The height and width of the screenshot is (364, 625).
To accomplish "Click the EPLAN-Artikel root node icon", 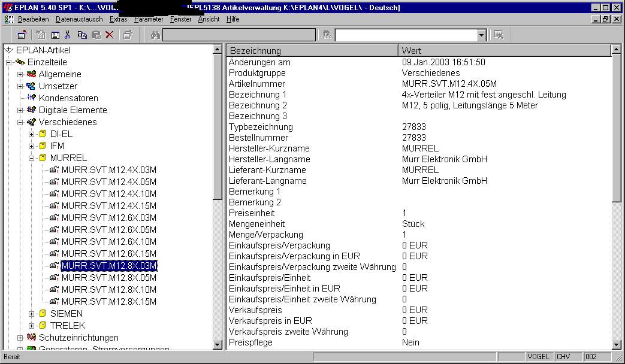I will pos(9,50).
